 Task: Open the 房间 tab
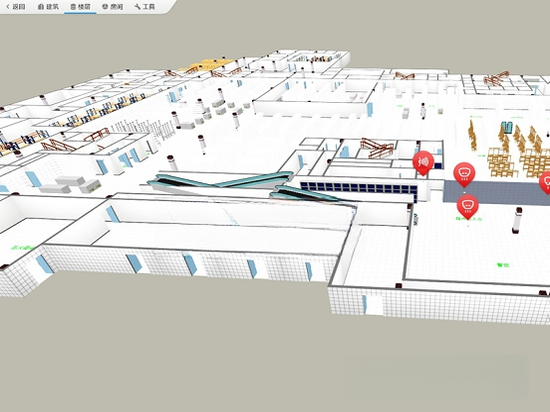(x=112, y=7)
